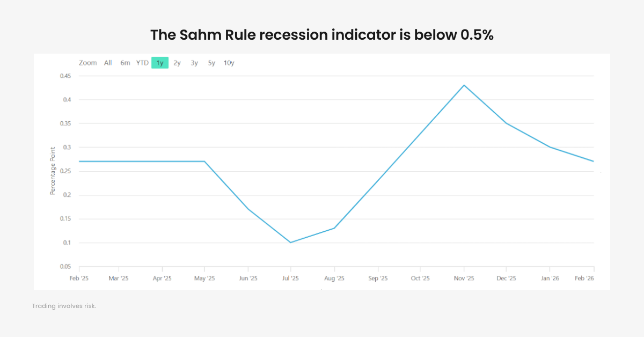Click the Trading involves risk disclaimer
The image size is (644, 337).
[64, 306]
